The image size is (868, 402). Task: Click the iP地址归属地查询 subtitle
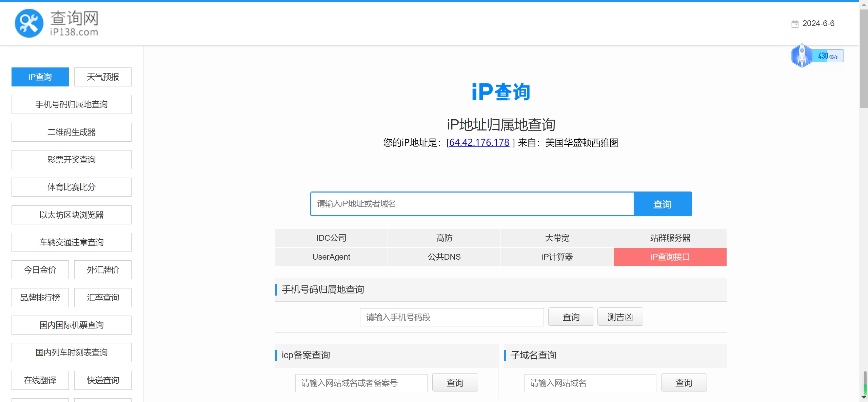[501, 125]
